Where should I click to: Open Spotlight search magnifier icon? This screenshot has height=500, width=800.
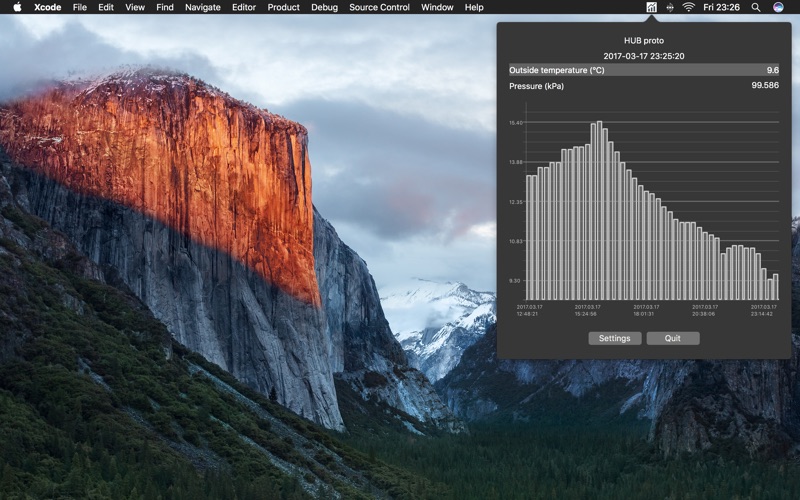756,7
